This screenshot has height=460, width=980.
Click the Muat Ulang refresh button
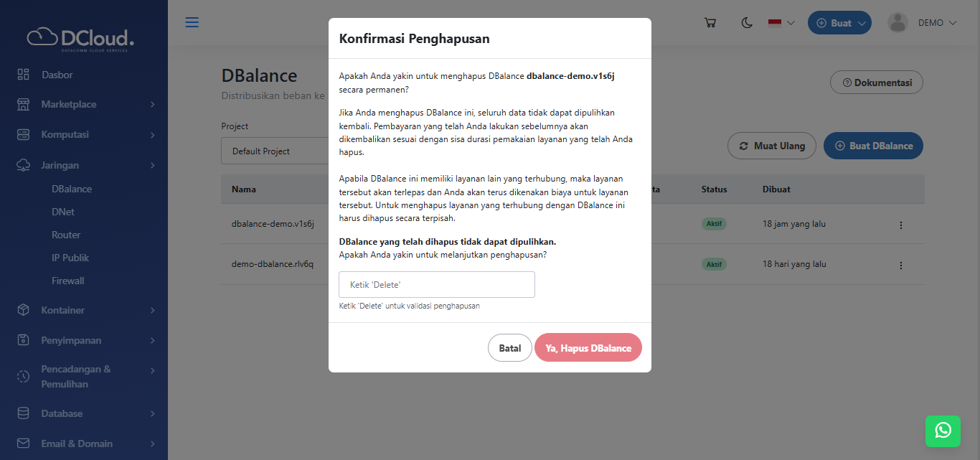(771, 146)
